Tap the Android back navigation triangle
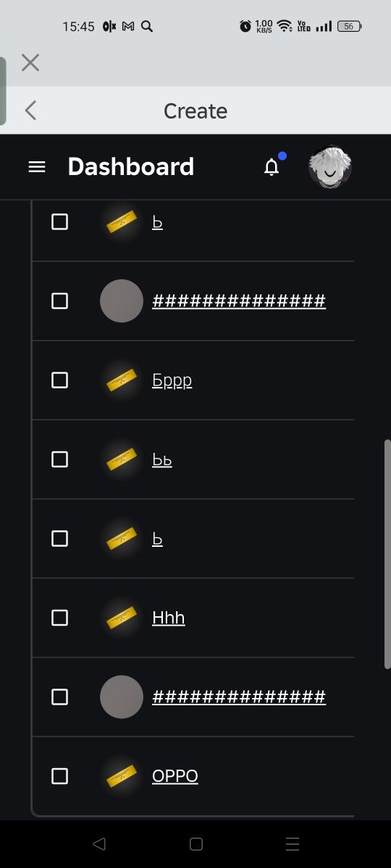 click(99, 843)
